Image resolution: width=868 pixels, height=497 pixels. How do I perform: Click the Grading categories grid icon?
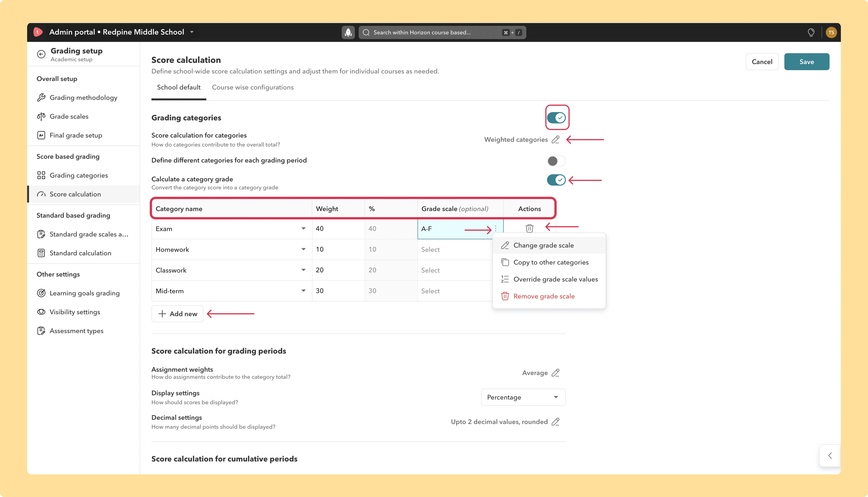(41, 175)
